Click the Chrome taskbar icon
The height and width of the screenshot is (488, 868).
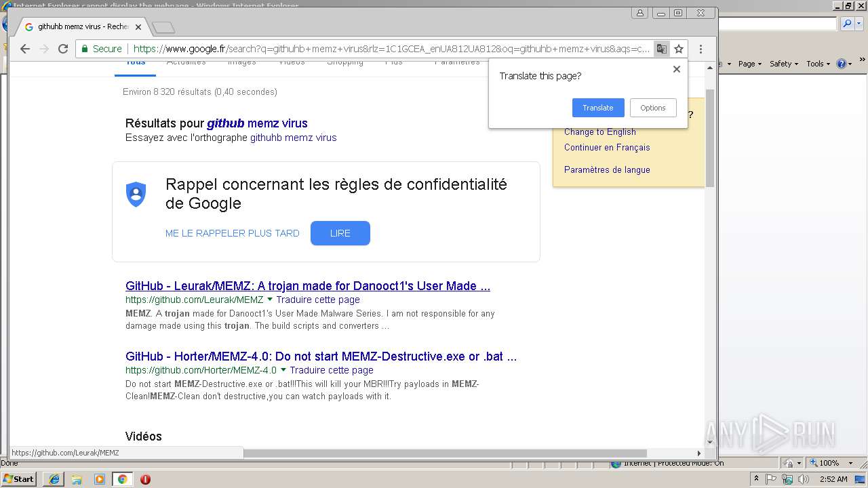coord(122,479)
